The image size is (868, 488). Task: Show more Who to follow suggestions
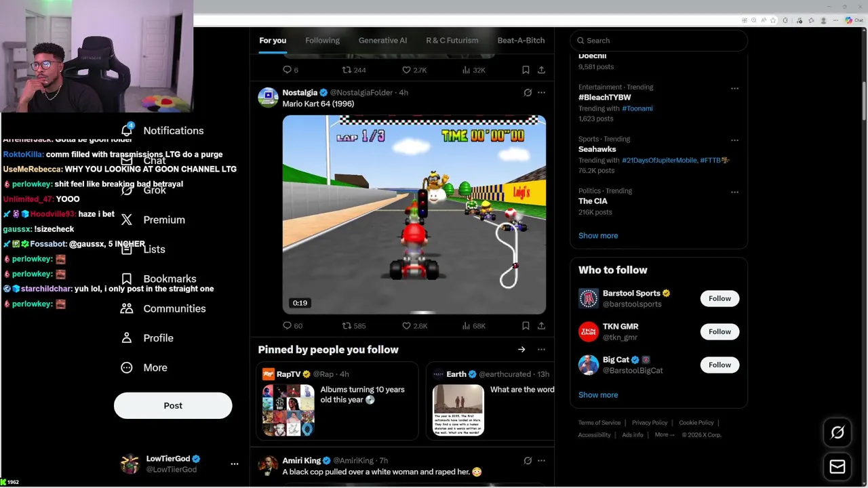pyautogui.click(x=598, y=395)
